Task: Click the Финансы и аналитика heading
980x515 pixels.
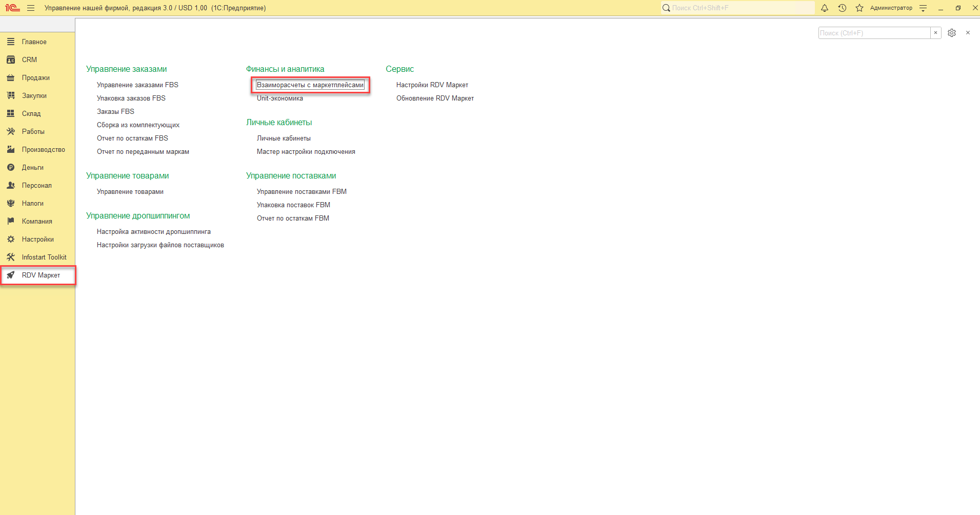Action: pyautogui.click(x=285, y=69)
